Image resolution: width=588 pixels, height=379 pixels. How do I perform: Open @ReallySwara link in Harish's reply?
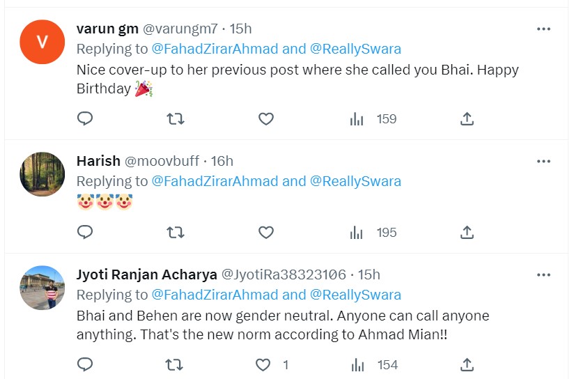[355, 181]
